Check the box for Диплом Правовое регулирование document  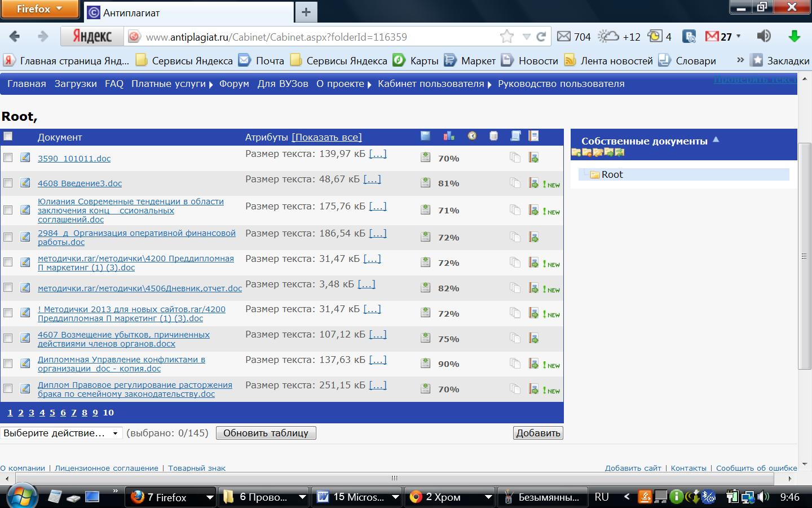click(x=8, y=388)
